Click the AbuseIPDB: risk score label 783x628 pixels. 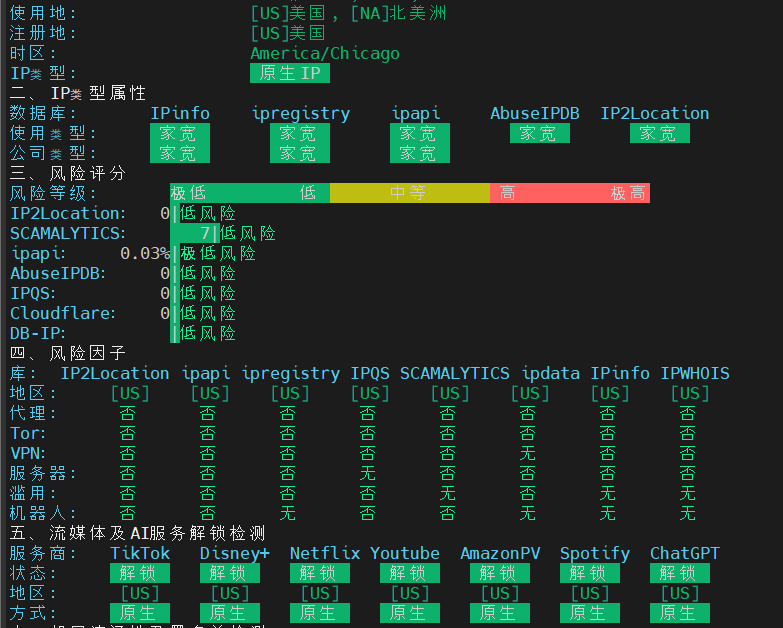tap(58, 273)
